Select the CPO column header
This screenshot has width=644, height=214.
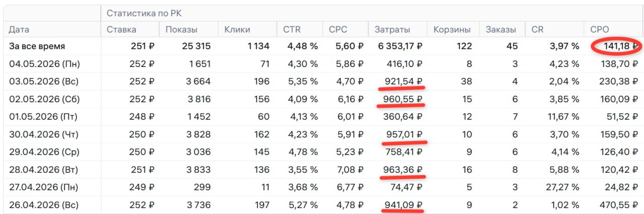point(599,30)
